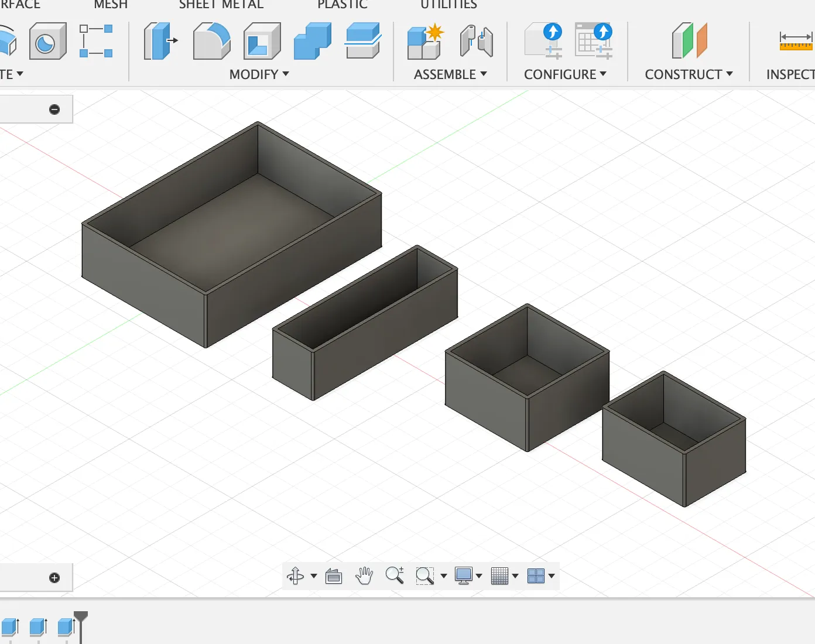Select the second extrude feature in timeline
The image size is (815, 644).
point(39,627)
